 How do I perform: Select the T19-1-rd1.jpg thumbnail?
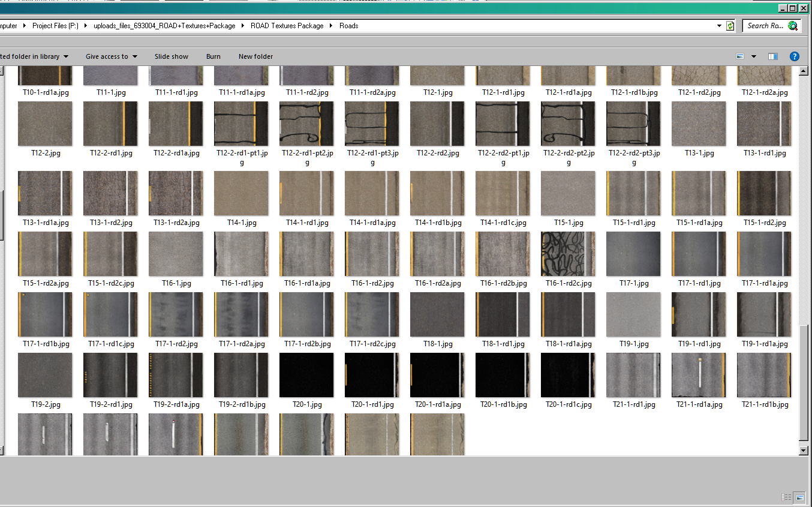(x=699, y=314)
